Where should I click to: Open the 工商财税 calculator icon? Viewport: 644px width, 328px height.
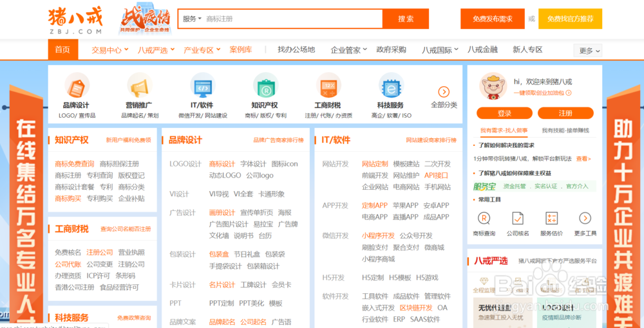click(x=328, y=86)
